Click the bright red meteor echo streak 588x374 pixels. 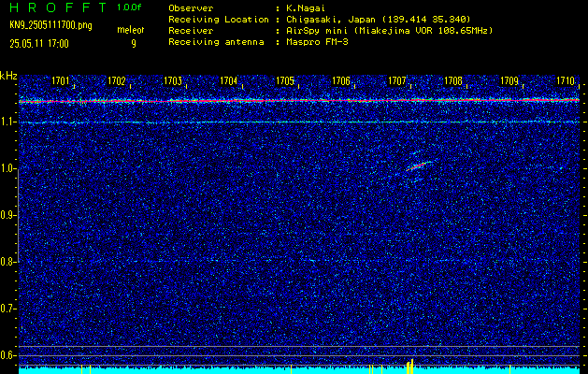417,166
